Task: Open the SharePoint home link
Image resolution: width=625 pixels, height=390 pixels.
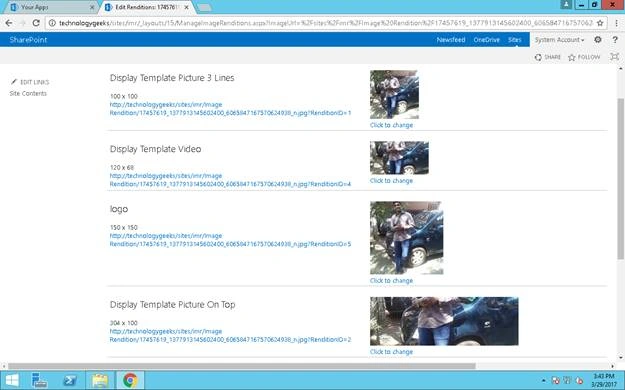Action: pyautogui.click(x=28, y=39)
